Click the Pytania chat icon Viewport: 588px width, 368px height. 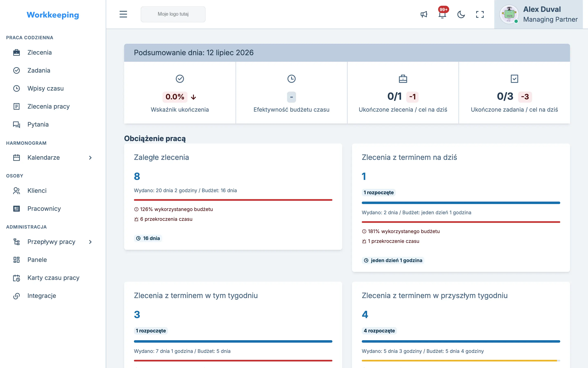(x=17, y=124)
